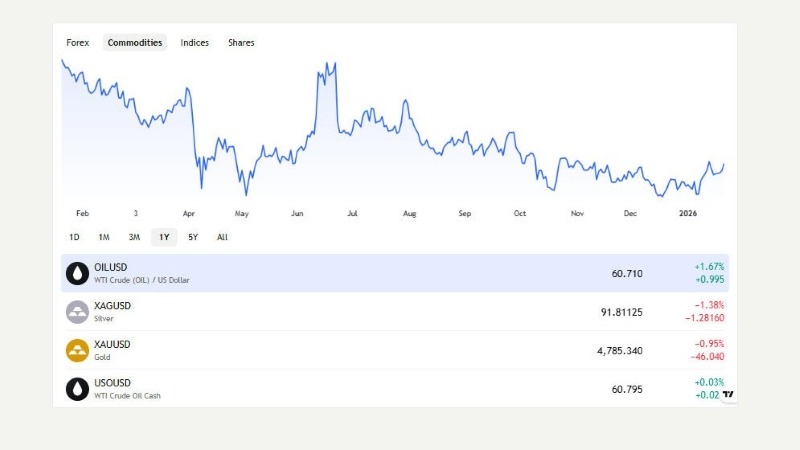Viewport: 800px width, 450px height.
Task: Select the 1Y time range
Action: (x=163, y=237)
